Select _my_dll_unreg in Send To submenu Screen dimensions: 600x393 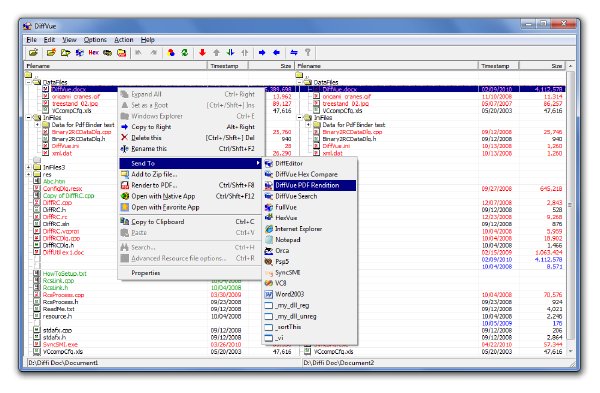[310, 316]
